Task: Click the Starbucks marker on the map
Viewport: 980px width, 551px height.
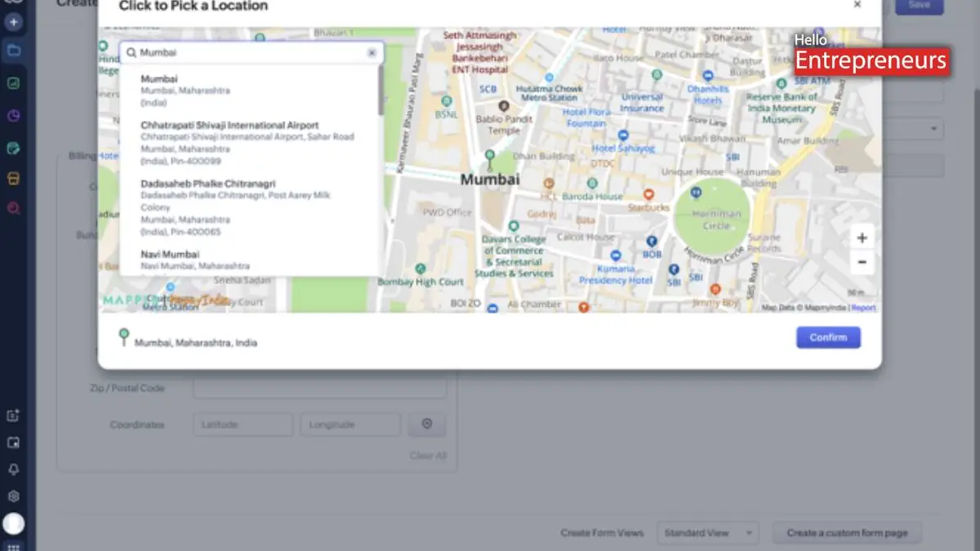Action: point(648,195)
